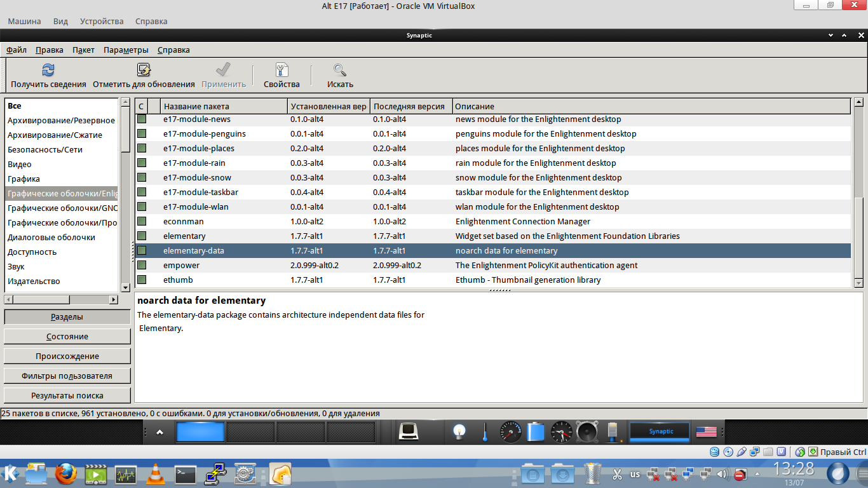Viewport: 868px width, 488px height.
Task: Click Результаты поиска button
Action: coord(67,396)
